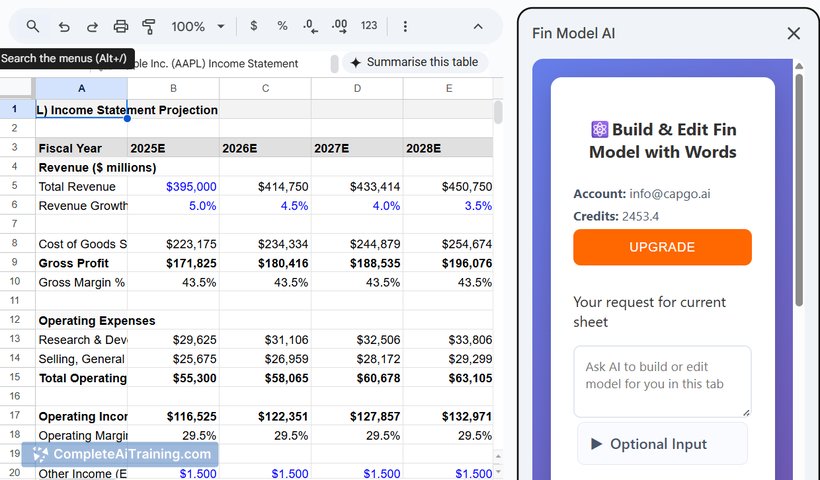Click the 4.5% revenue growth cell
Viewport: 820px width, 480px height.
[x=265, y=206]
